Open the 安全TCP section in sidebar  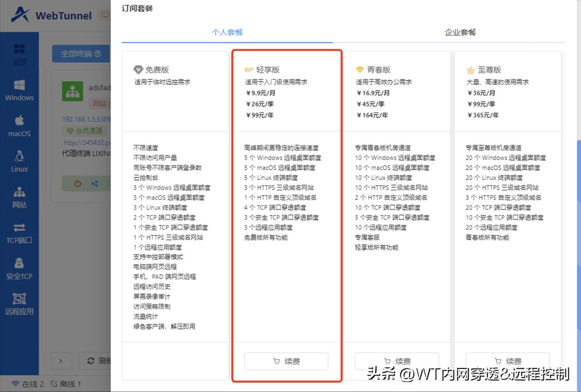[19, 269]
